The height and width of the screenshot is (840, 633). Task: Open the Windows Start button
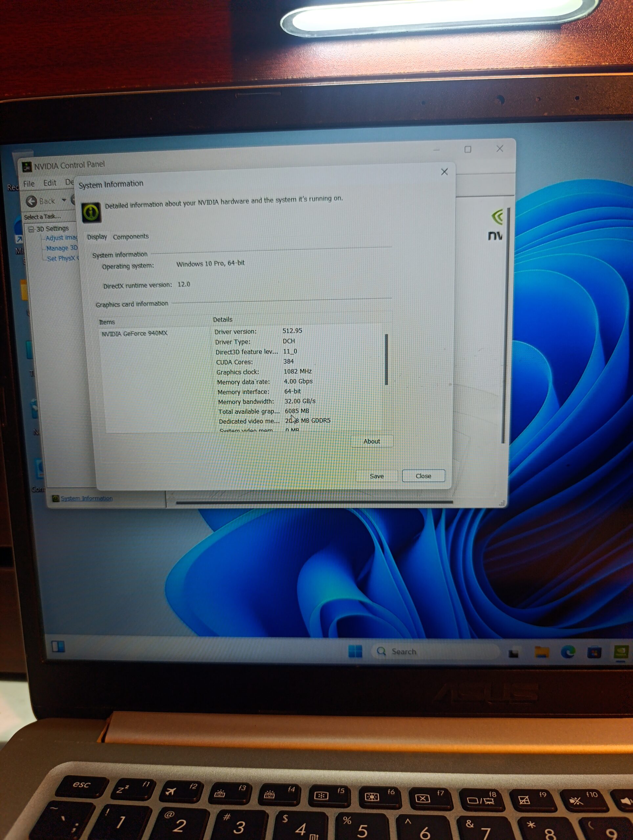pos(355,651)
